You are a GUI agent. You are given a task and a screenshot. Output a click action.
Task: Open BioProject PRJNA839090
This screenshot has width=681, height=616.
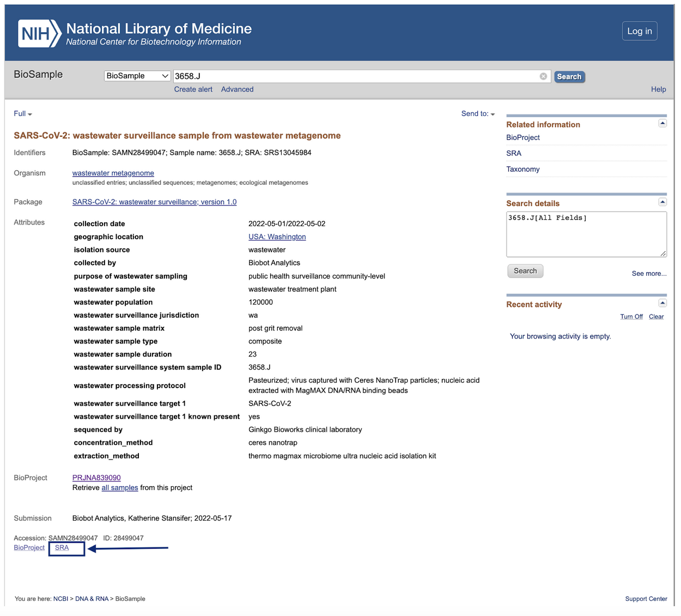(x=96, y=478)
